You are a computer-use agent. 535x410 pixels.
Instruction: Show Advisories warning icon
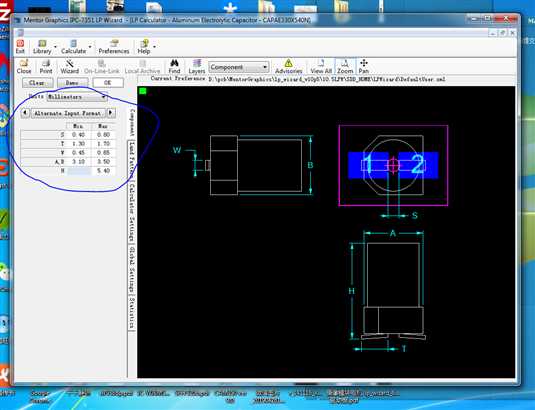tap(289, 67)
